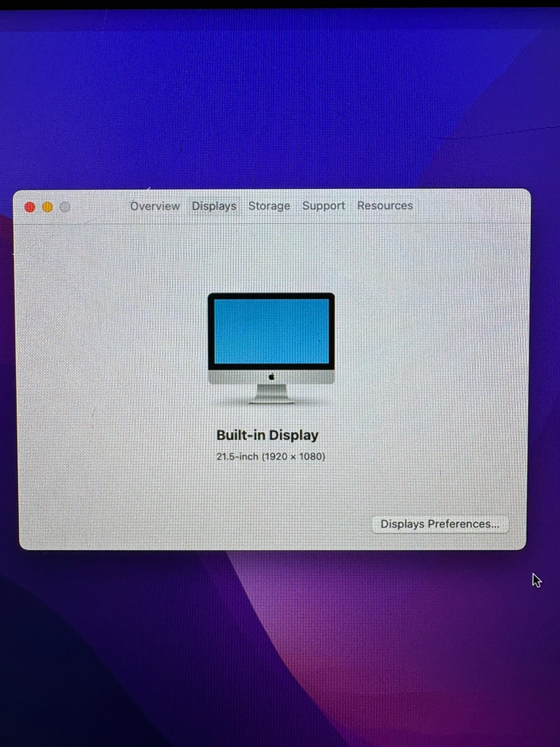Open Displays Preferences

[x=440, y=524]
